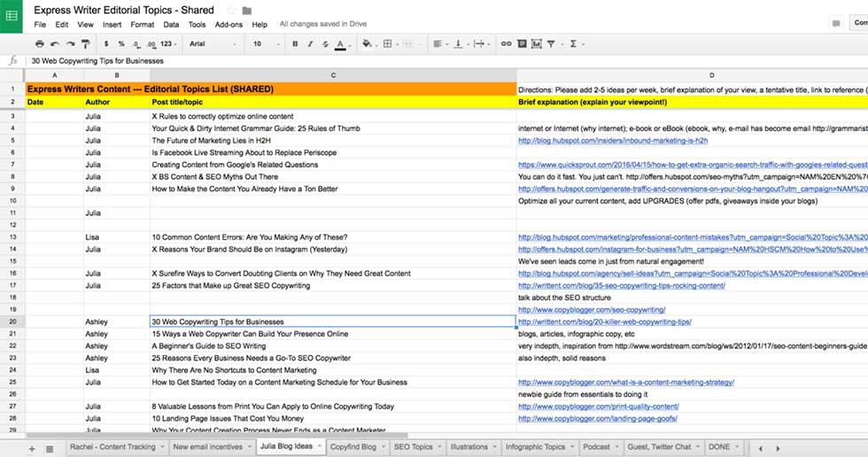Open the Arial font dropdown

[x=213, y=43]
